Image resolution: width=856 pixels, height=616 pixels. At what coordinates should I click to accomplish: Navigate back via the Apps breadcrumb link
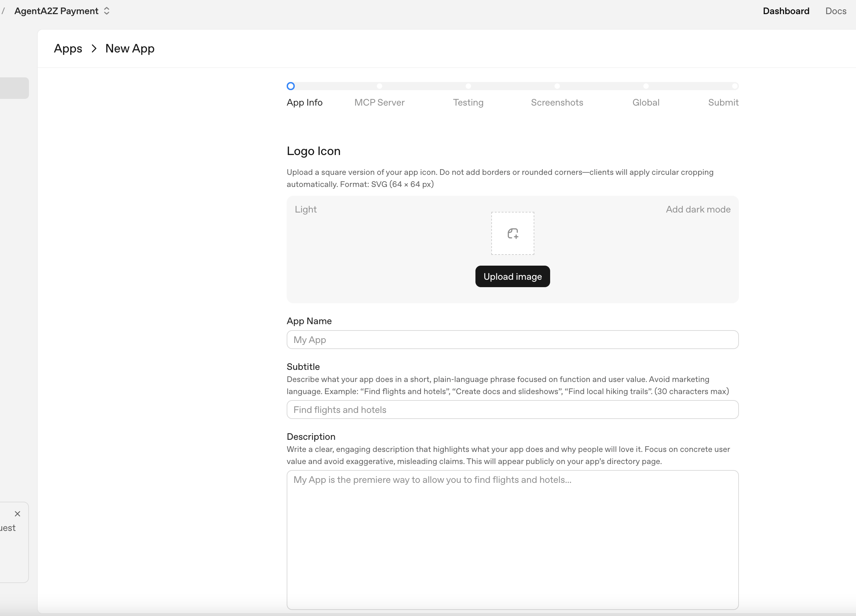click(68, 49)
